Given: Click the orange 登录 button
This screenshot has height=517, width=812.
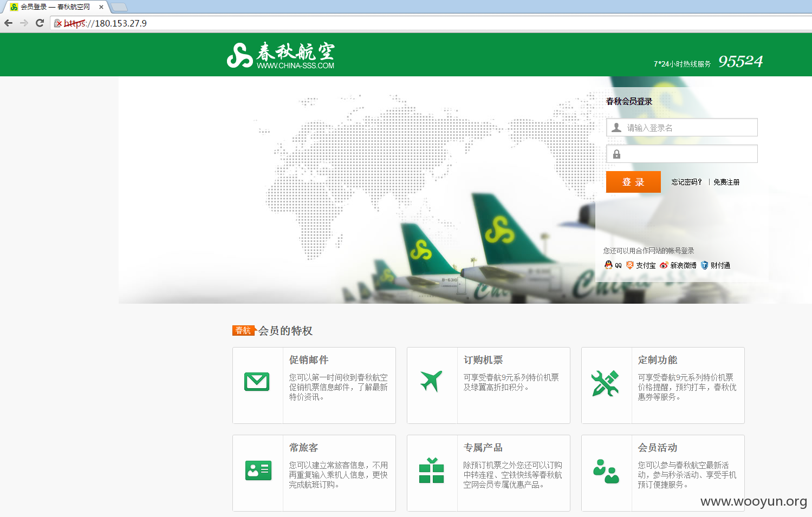Looking at the screenshot, I should click(x=633, y=182).
